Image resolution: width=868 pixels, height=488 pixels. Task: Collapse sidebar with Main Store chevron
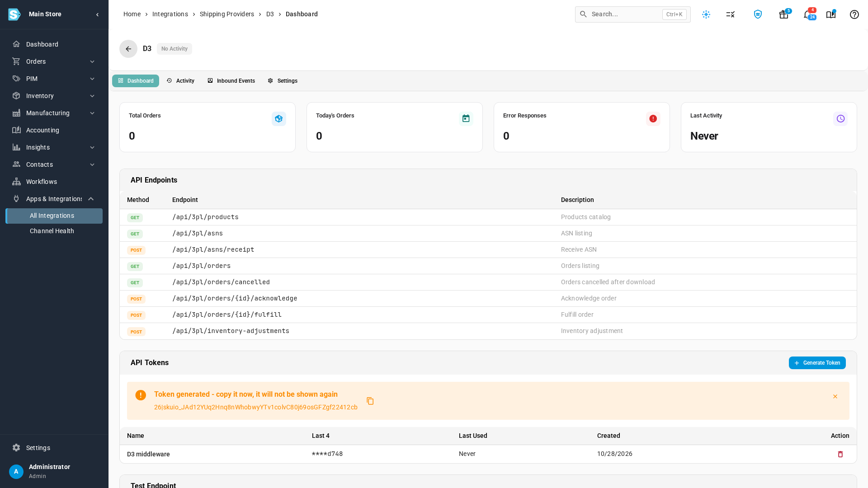click(98, 14)
